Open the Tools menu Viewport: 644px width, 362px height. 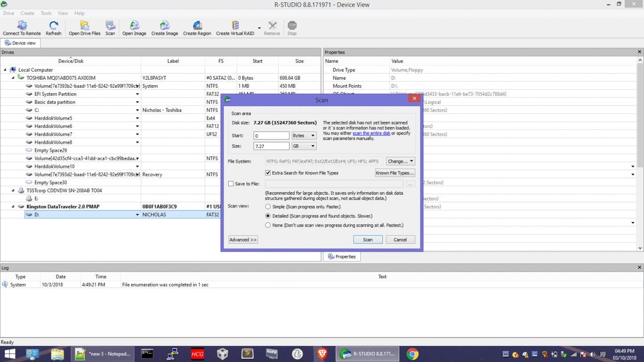point(46,13)
